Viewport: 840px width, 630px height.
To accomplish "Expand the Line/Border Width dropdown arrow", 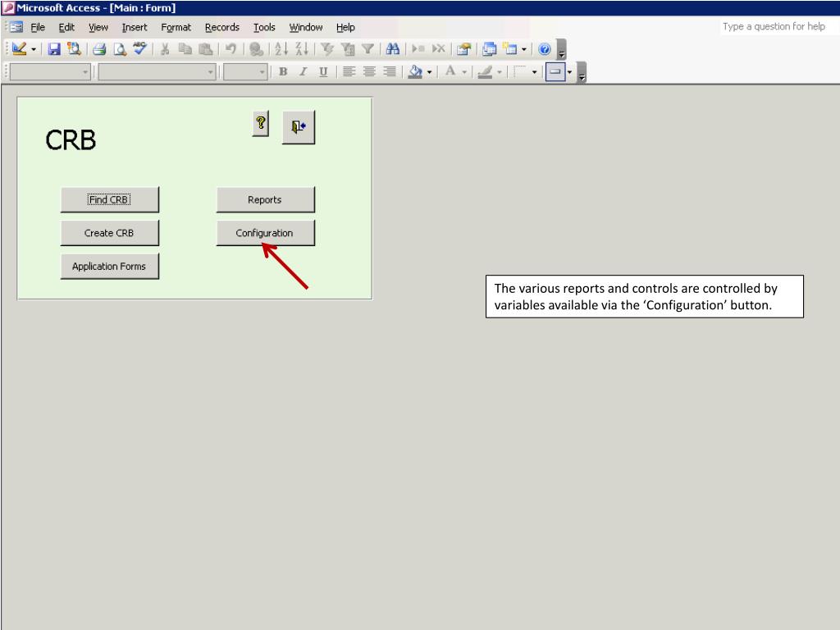I will [x=535, y=72].
